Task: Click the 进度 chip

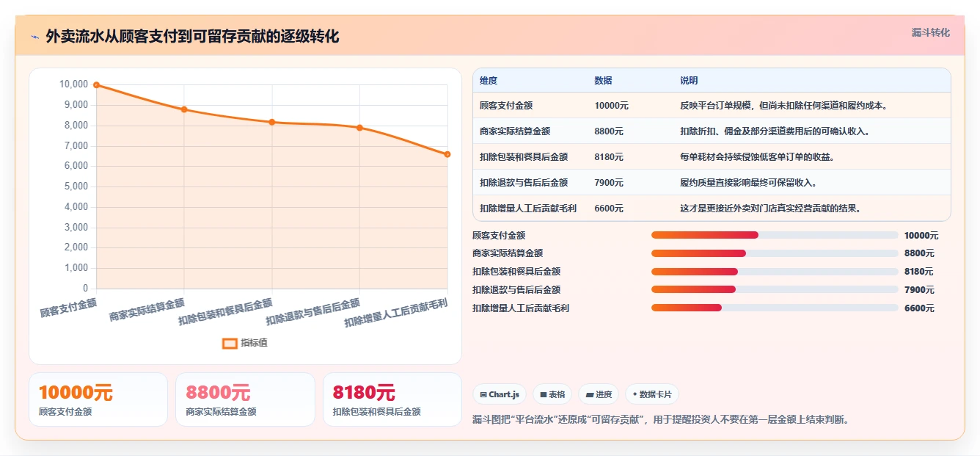Action: [599, 394]
